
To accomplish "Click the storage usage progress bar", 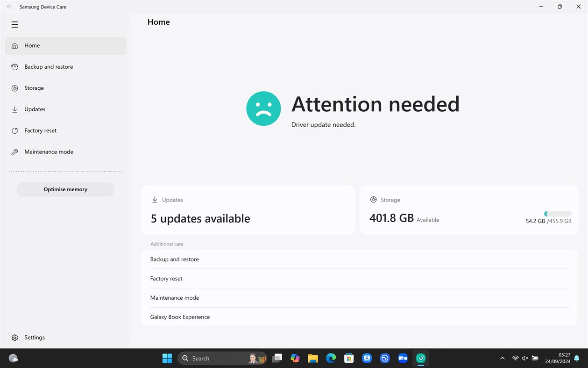I will (557, 214).
